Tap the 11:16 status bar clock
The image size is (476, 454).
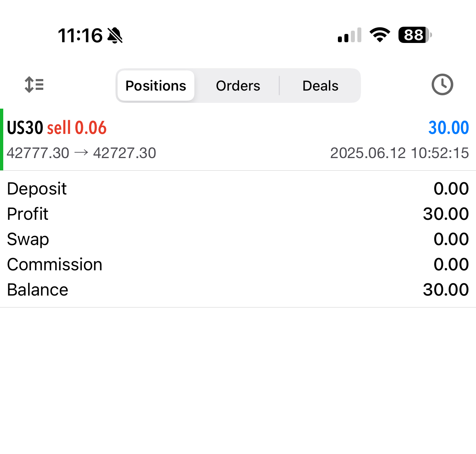(x=80, y=35)
